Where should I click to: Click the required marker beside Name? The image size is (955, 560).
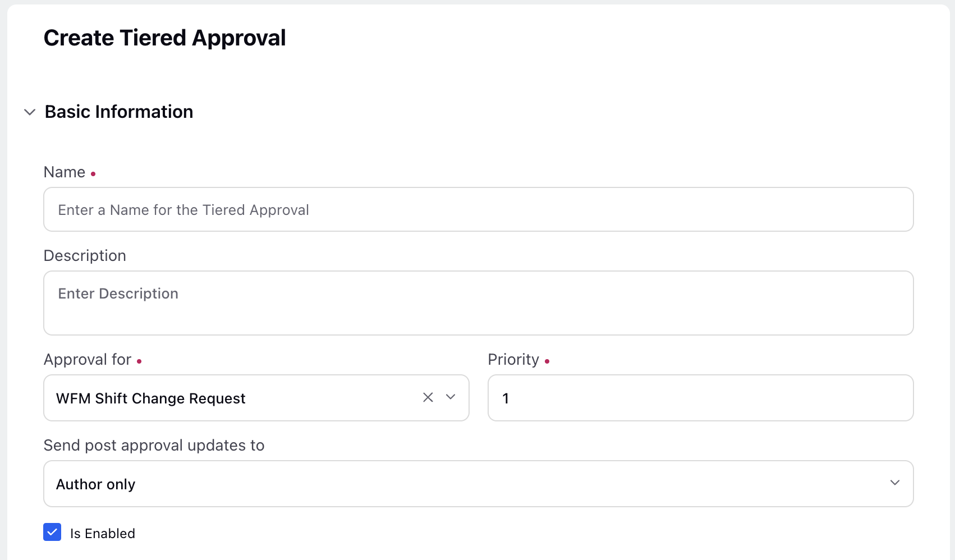93,174
